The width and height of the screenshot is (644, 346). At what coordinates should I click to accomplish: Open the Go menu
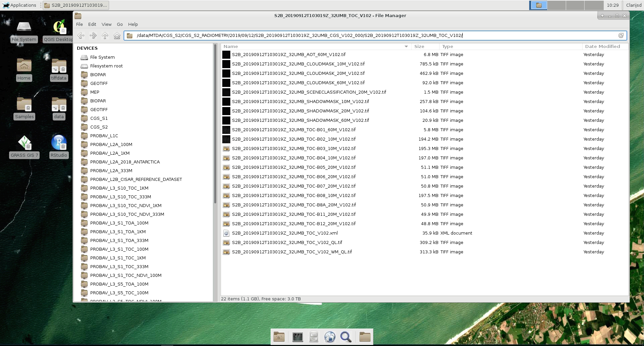pyautogui.click(x=120, y=24)
